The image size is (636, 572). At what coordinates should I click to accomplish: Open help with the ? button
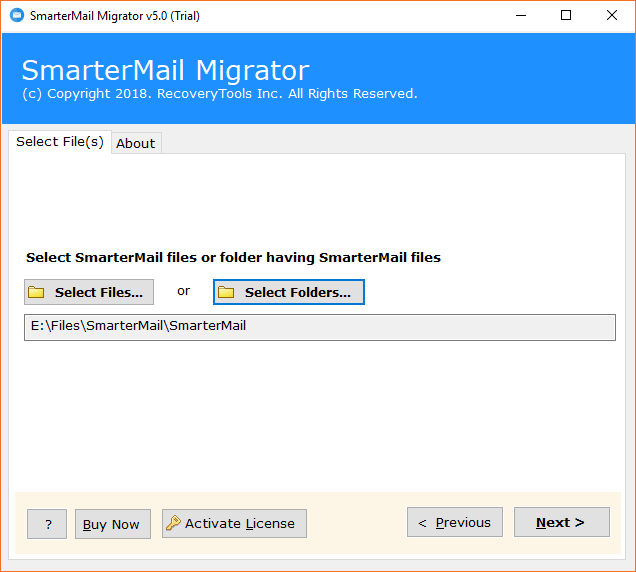[x=47, y=524]
